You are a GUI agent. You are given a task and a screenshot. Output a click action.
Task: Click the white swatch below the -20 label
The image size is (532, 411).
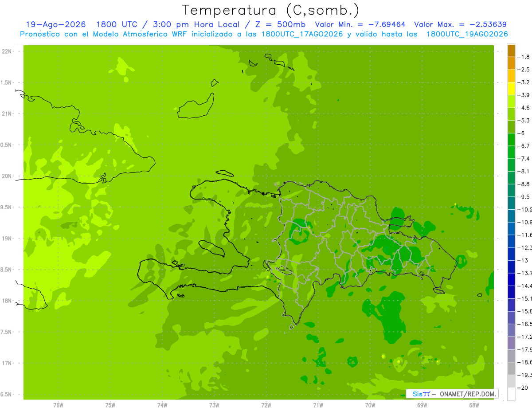tap(511, 394)
